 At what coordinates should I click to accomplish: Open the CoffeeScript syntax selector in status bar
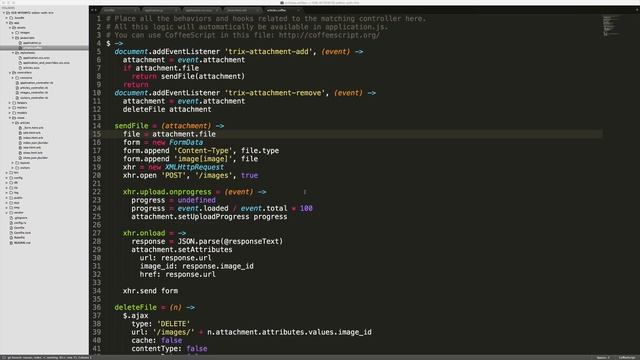tap(627, 358)
